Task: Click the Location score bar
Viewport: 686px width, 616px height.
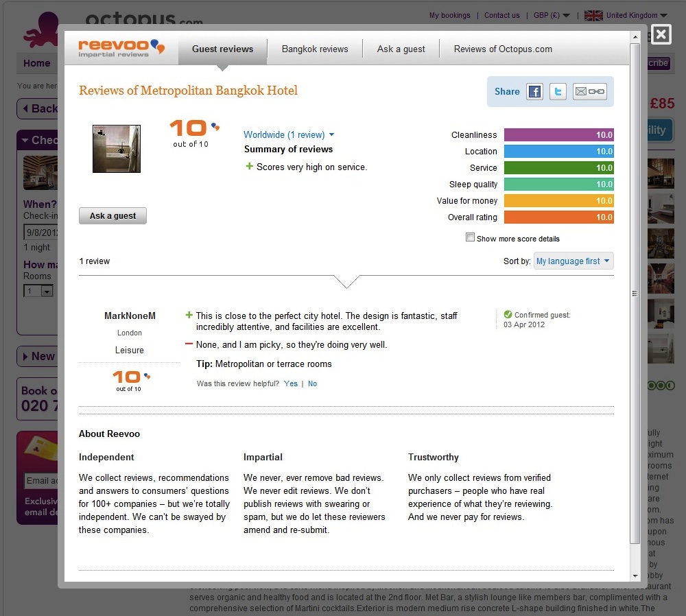Action: point(558,152)
